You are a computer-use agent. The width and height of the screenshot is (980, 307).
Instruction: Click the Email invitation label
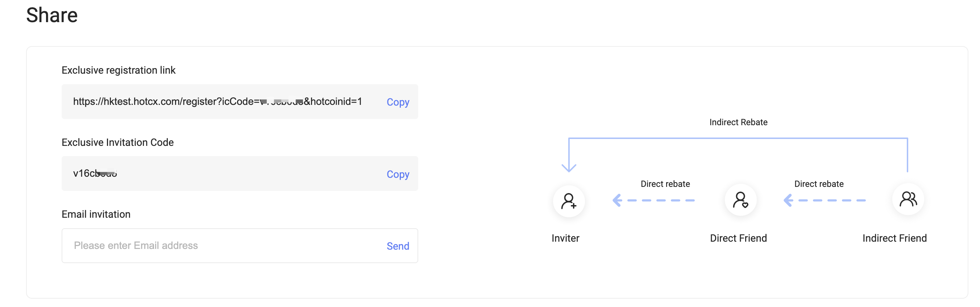(x=96, y=214)
